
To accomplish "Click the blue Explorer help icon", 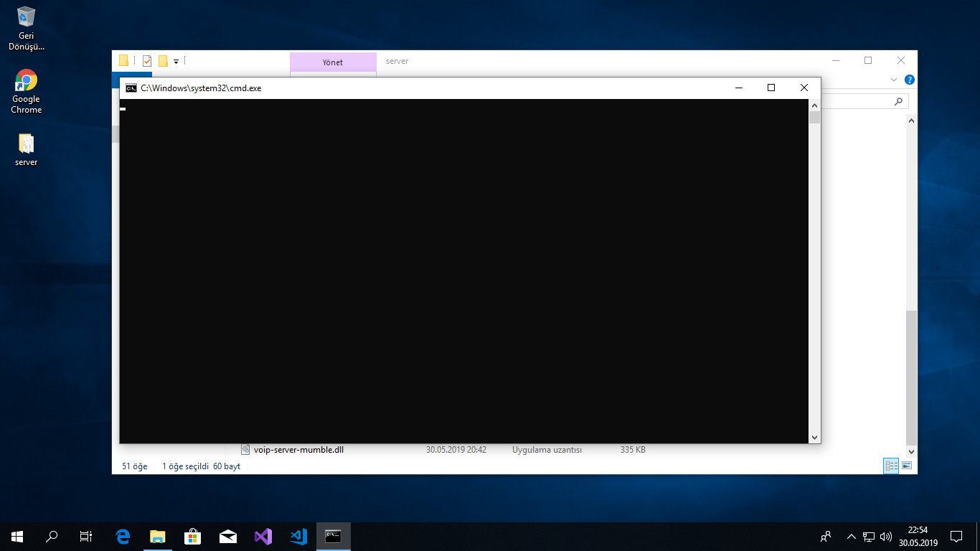I will [x=909, y=80].
